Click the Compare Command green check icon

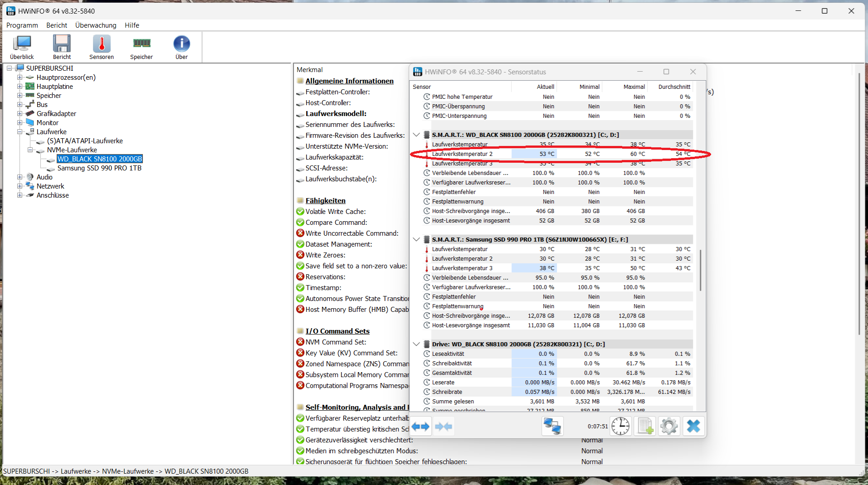pyautogui.click(x=300, y=223)
